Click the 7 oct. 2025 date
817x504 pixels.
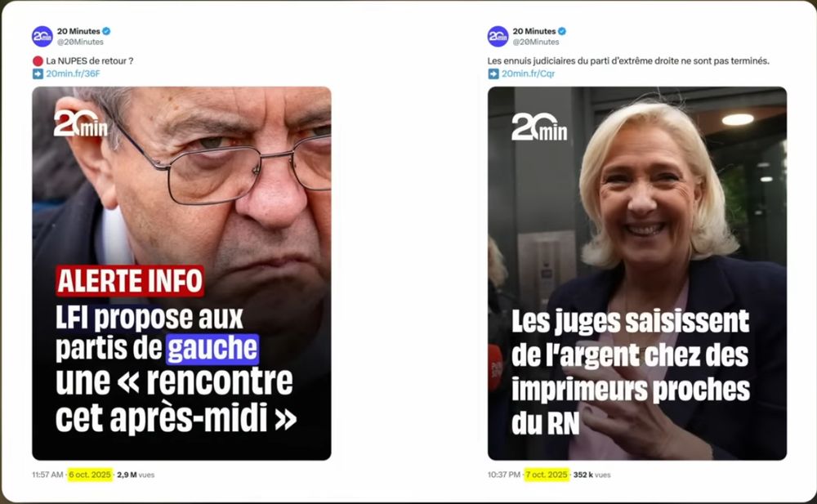coord(546,475)
